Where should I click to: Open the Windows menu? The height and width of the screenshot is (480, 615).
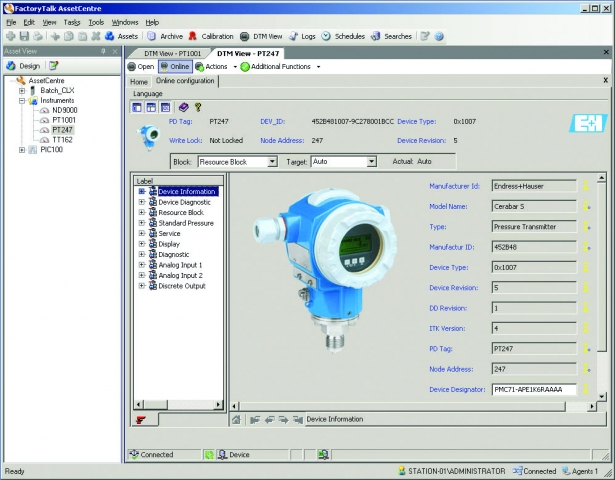pos(125,22)
